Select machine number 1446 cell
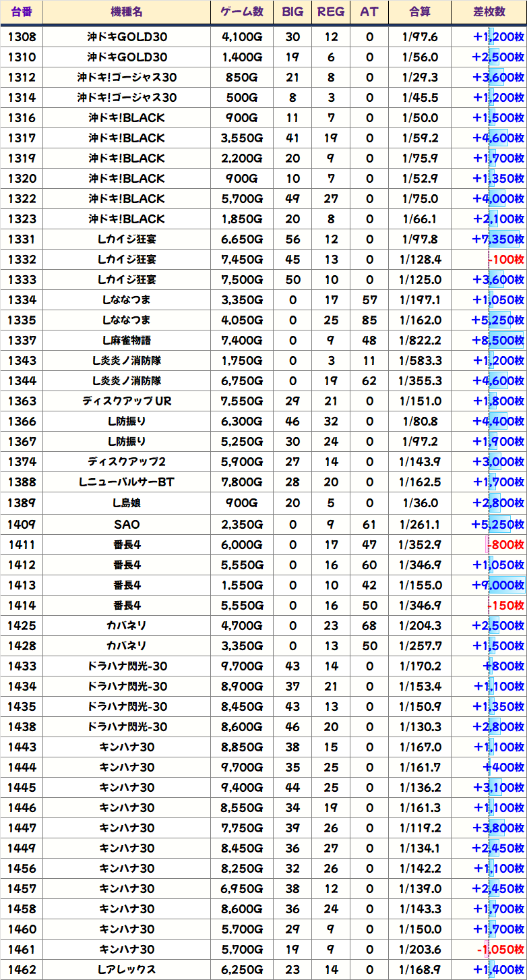 click(22, 807)
